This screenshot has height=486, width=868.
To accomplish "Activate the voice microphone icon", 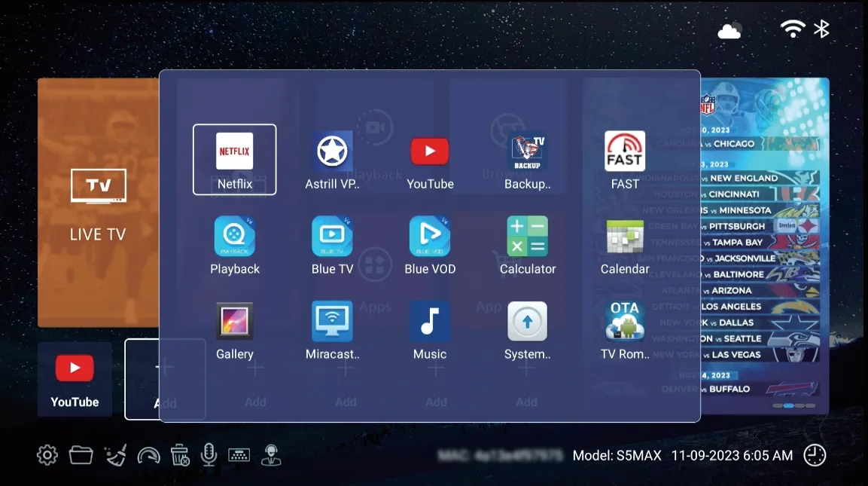I will [x=209, y=455].
